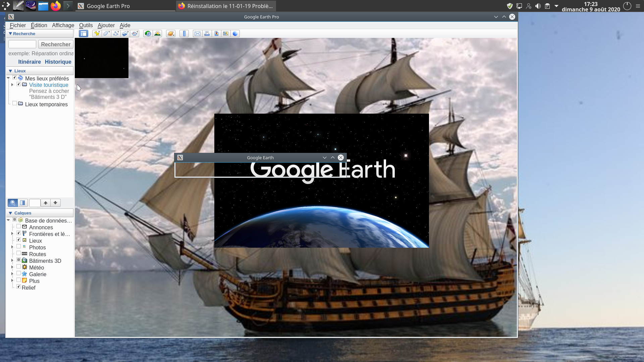Disable the Frontières et légendes layer checkbox
Screen dimensions: 644x362
point(18,233)
